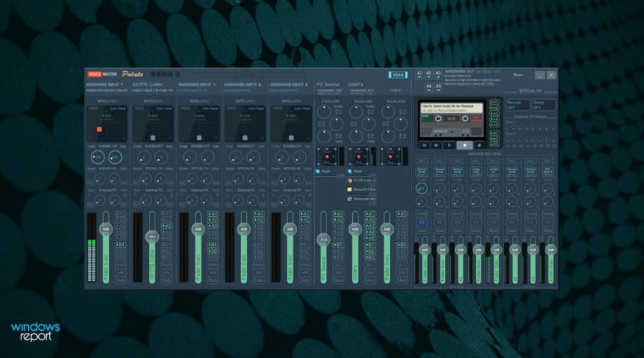The image size is (644, 358).
Task: Click the Reverb send knob on Hardware Input 1
Action: pos(99,179)
